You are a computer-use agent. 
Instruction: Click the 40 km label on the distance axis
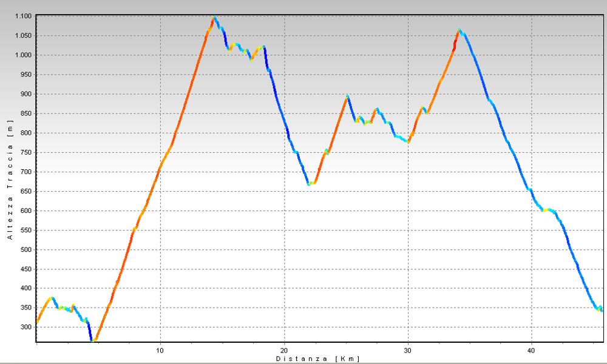click(x=532, y=351)
